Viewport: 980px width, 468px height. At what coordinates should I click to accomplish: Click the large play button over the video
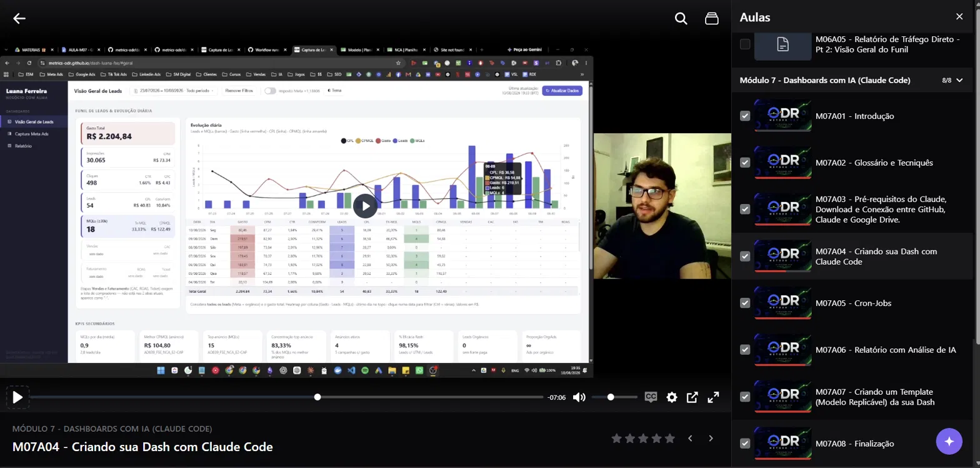click(x=366, y=206)
